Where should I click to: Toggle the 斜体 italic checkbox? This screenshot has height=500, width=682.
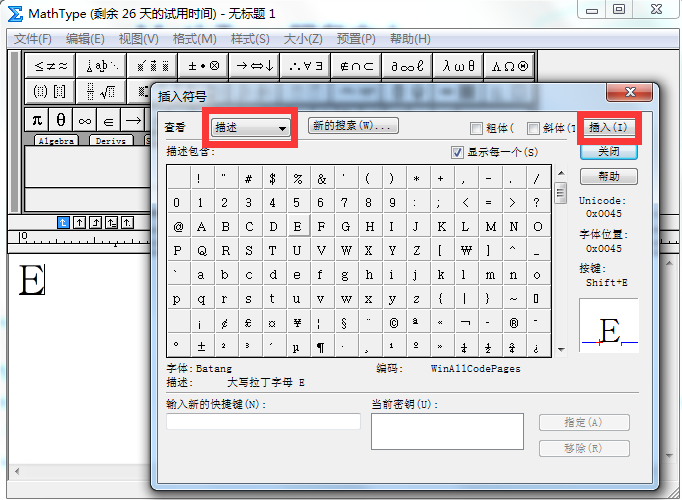[533, 128]
